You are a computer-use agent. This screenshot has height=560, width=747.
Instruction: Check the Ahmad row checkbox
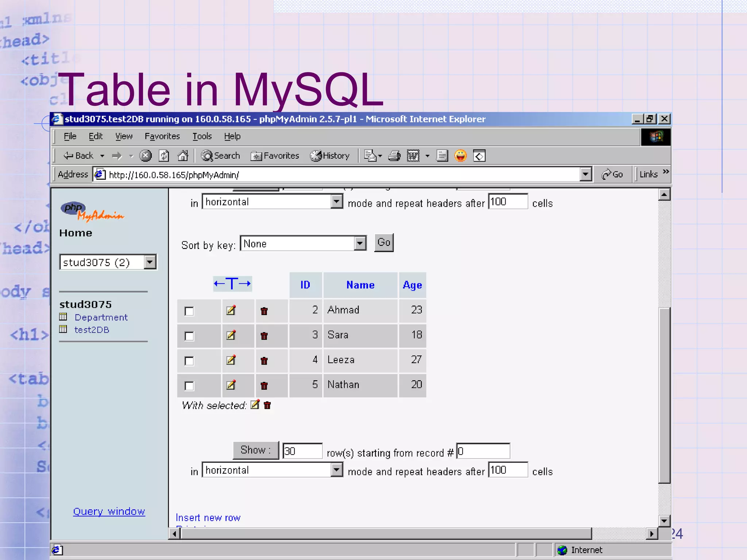point(189,311)
